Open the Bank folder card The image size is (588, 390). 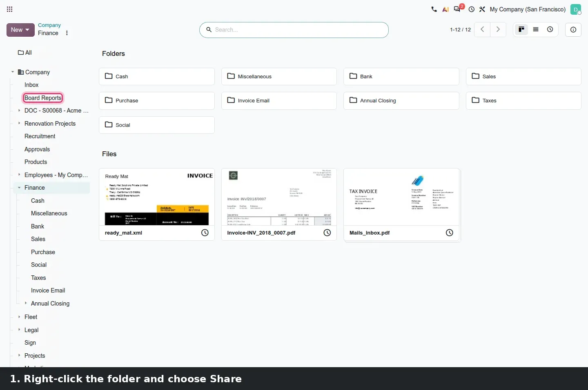pos(401,76)
